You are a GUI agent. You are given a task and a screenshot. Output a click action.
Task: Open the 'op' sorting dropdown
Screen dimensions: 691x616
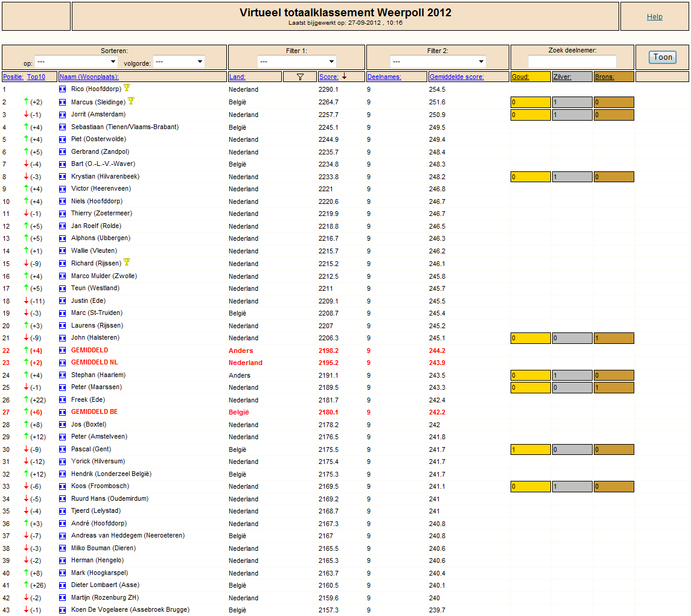click(76, 62)
